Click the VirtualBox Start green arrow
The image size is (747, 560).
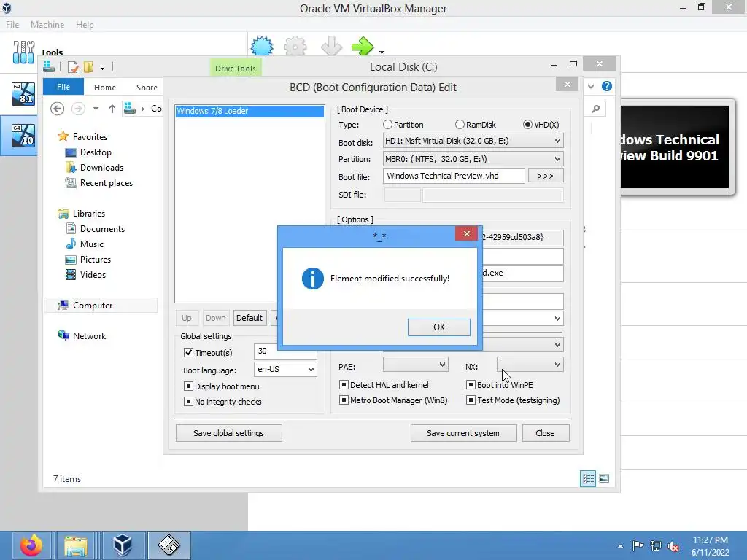pyautogui.click(x=363, y=47)
